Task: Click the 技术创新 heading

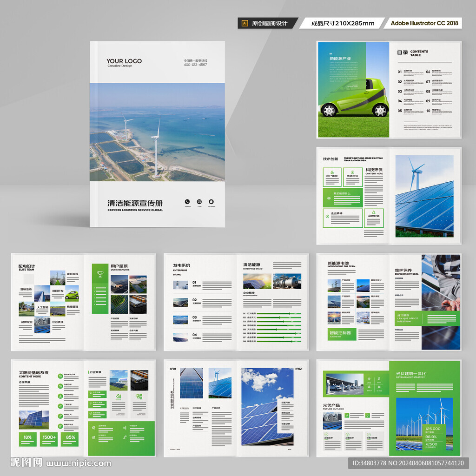Action: [x=331, y=159]
